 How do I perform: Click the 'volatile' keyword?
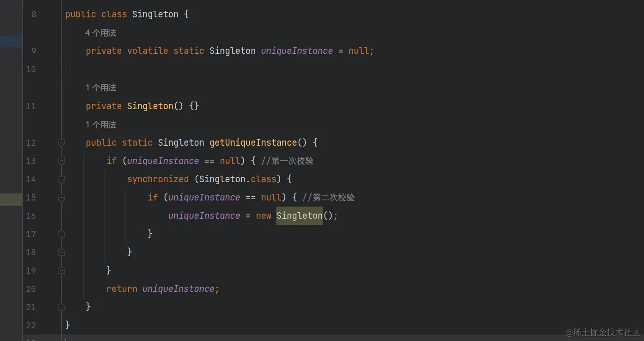148,51
